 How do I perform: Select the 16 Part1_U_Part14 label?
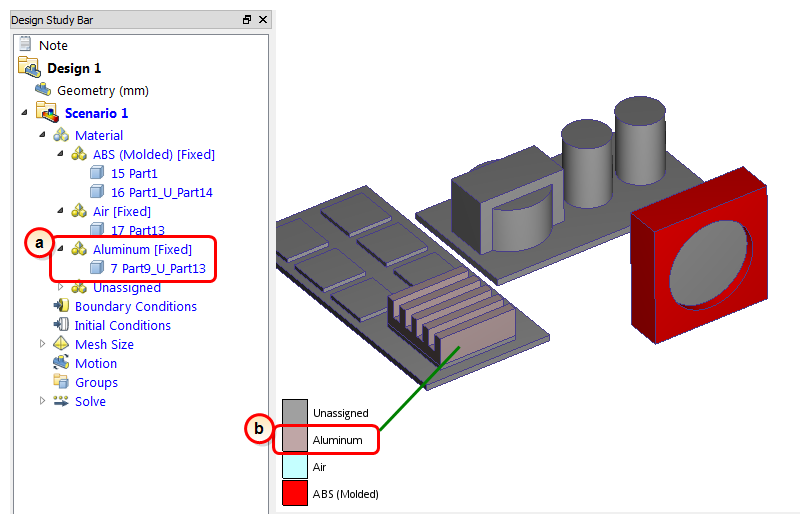point(162,193)
